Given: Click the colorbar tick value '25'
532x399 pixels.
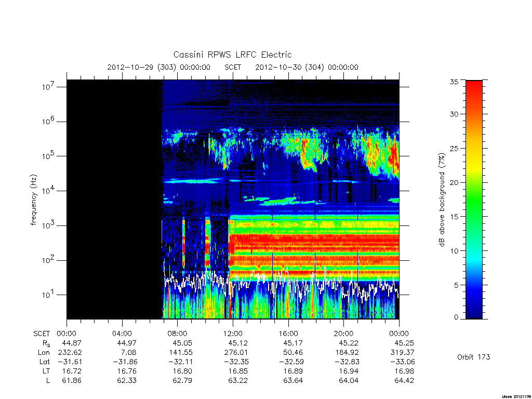Looking at the screenshot, I should [x=454, y=148].
